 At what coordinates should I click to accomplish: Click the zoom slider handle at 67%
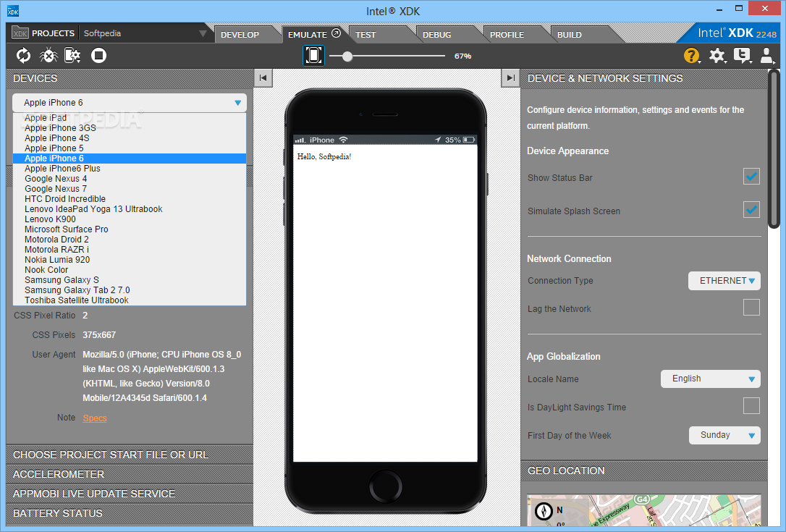(347, 56)
